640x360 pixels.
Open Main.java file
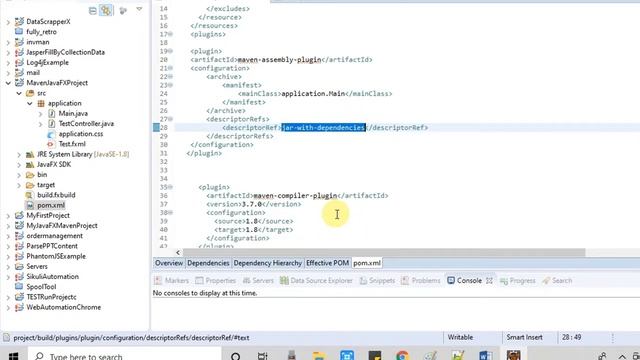73,113
